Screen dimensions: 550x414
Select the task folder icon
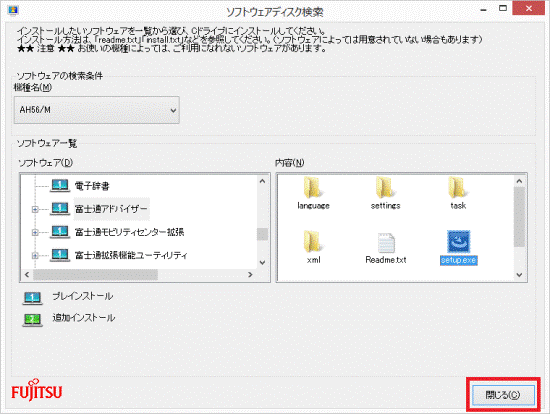pos(457,188)
